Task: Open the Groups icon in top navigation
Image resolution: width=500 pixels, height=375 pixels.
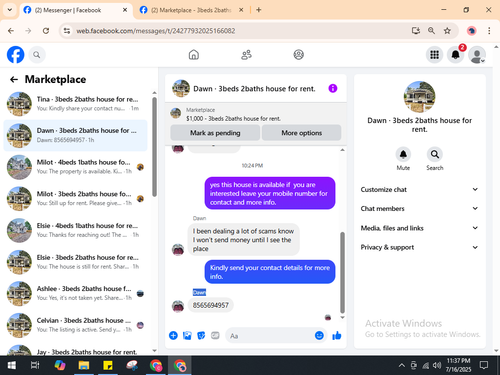Action: tap(298, 55)
